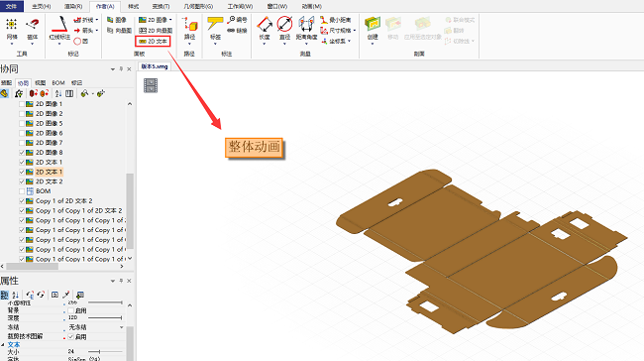
Task: Insert an Image (图像) panel
Action: click(117, 20)
